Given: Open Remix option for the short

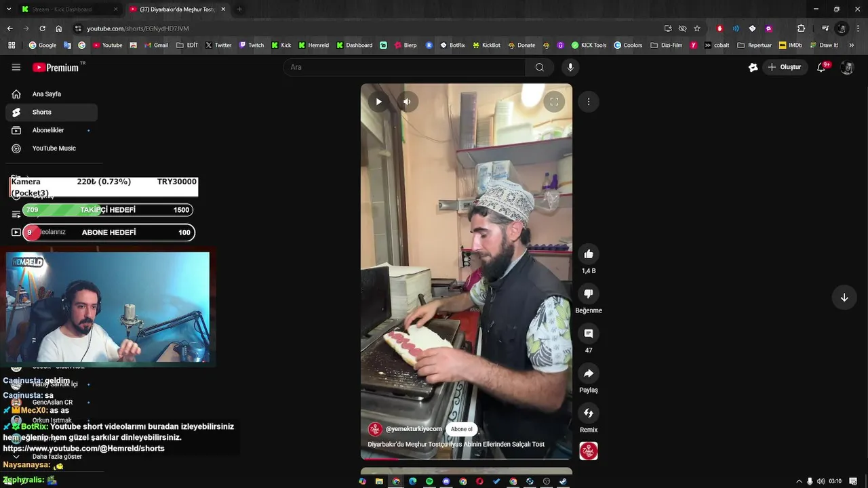Looking at the screenshot, I should coord(589,413).
